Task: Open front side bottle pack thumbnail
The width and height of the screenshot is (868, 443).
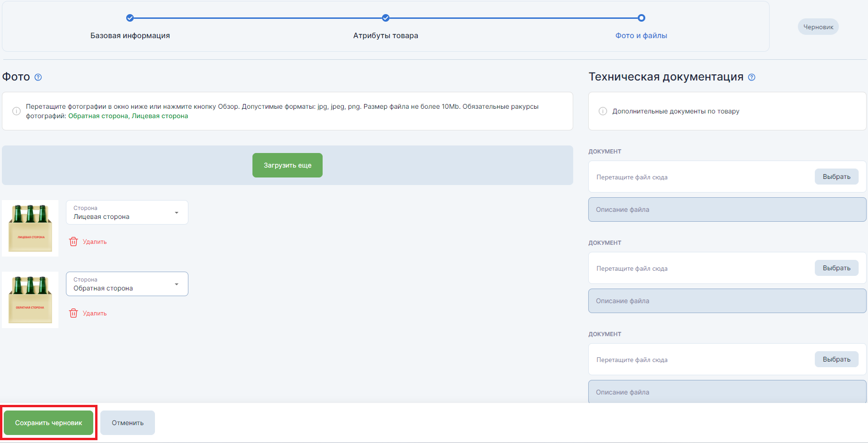Action: click(30, 228)
